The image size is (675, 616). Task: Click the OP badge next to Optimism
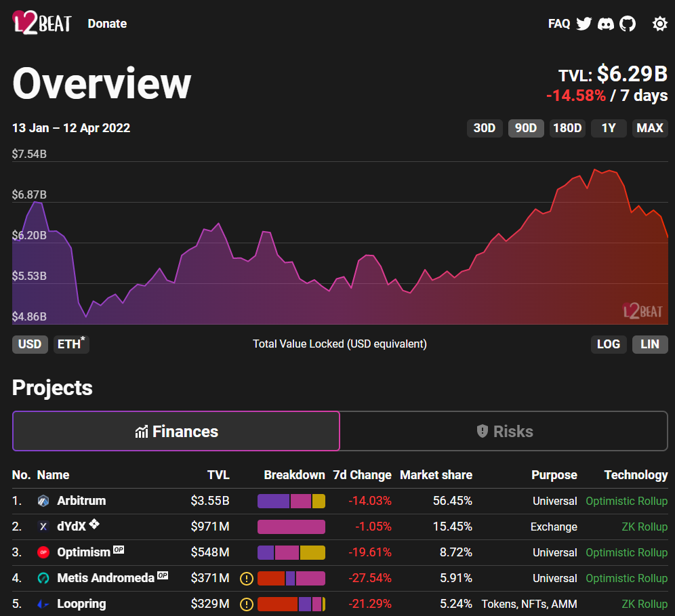tap(119, 550)
